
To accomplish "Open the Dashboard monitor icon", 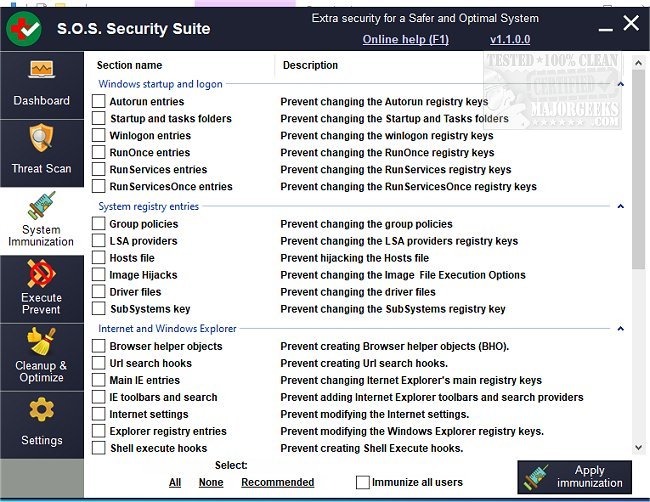I will point(42,72).
